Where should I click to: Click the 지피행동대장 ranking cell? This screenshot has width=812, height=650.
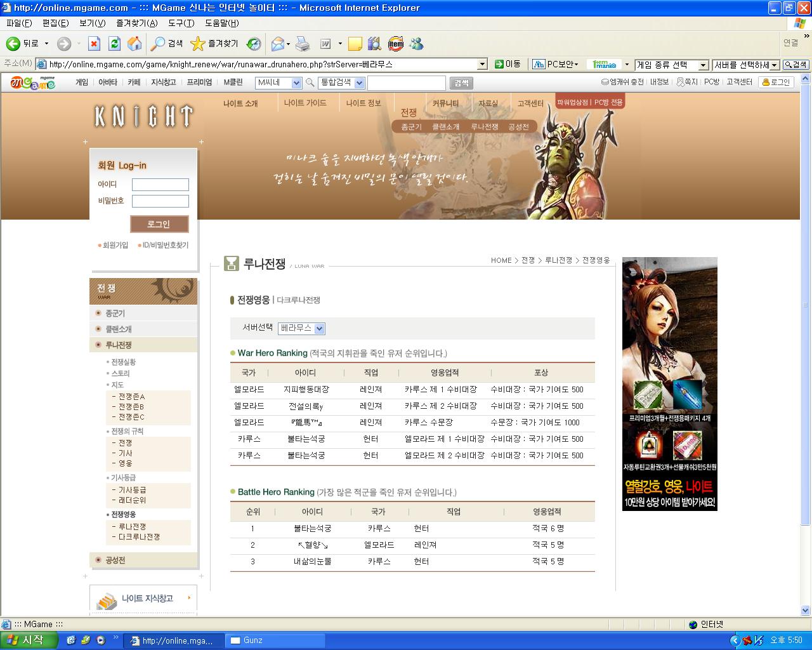click(x=306, y=390)
